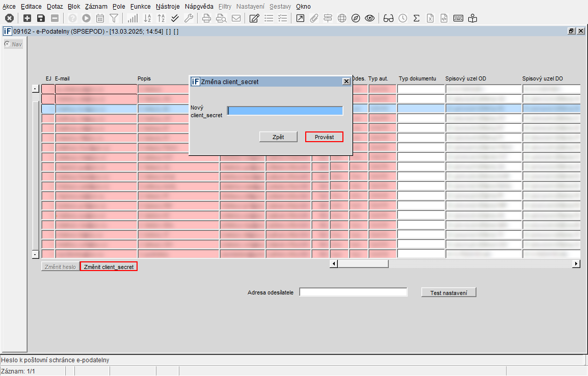Click the signpost toolbar icon
Viewport: 588px width, 376px height.
point(328,18)
